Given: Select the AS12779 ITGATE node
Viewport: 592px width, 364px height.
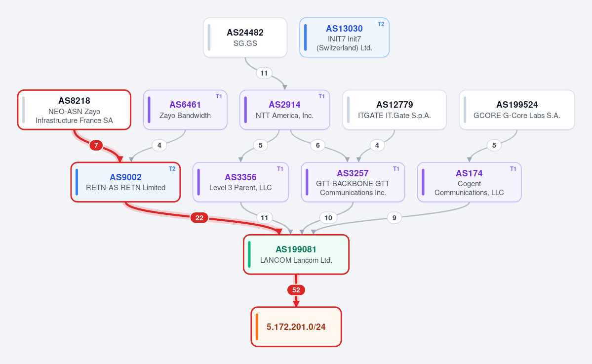Looking at the screenshot, I should tap(395, 110).
